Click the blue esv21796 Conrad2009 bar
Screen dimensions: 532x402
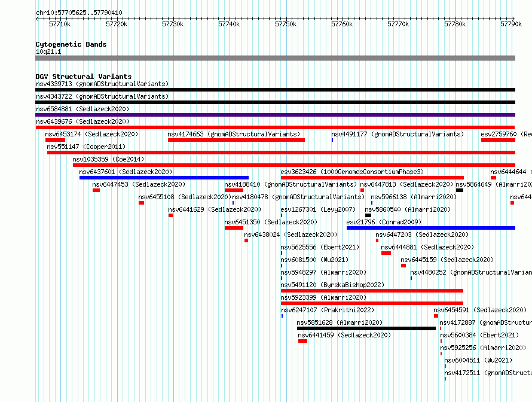pos(431,228)
